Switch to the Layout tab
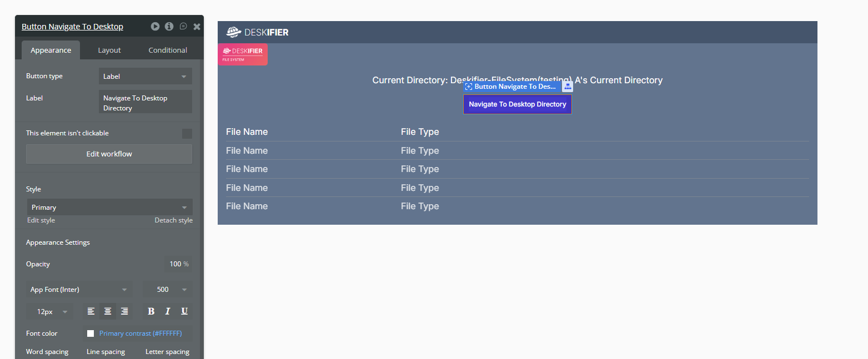This screenshot has height=359, width=868. click(x=109, y=50)
